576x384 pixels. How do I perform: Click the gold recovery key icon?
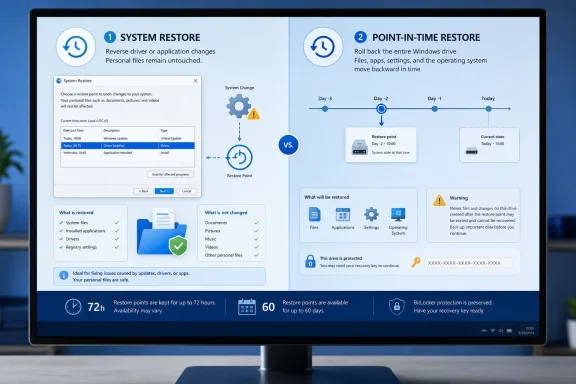point(416,262)
